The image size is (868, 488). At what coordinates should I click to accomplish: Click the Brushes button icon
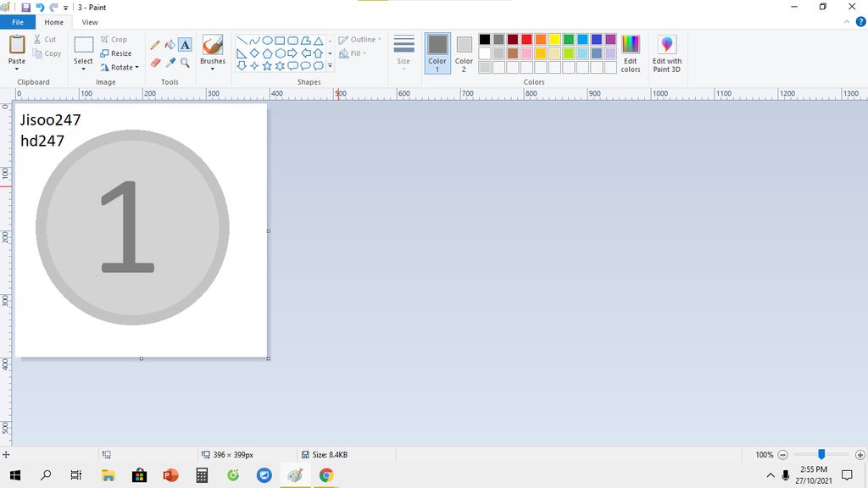(x=213, y=45)
